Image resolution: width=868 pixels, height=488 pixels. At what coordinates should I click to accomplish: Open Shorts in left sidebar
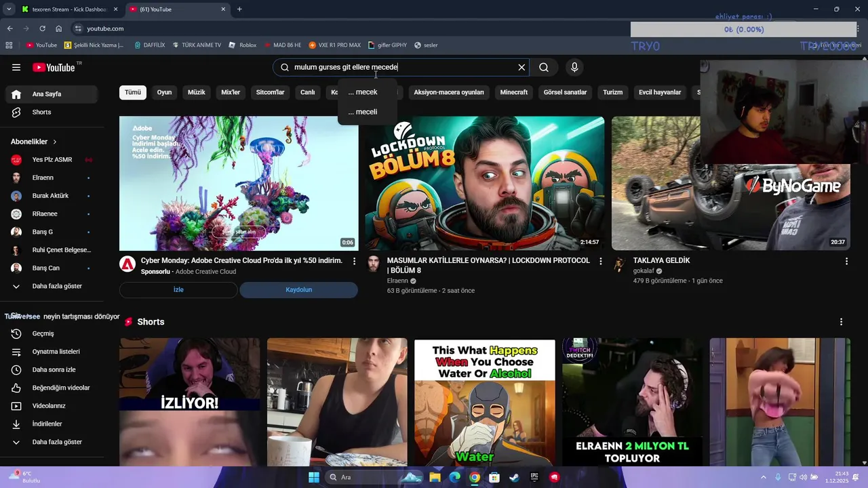click(52, 112)
